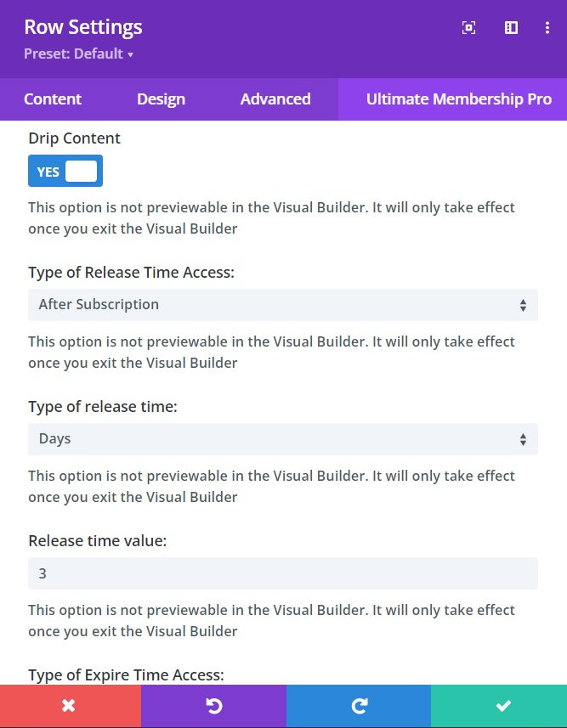The height and width of the screenshot is (728, 567).
Task: Discard changes with the red X button
Action: click(70, 706)
